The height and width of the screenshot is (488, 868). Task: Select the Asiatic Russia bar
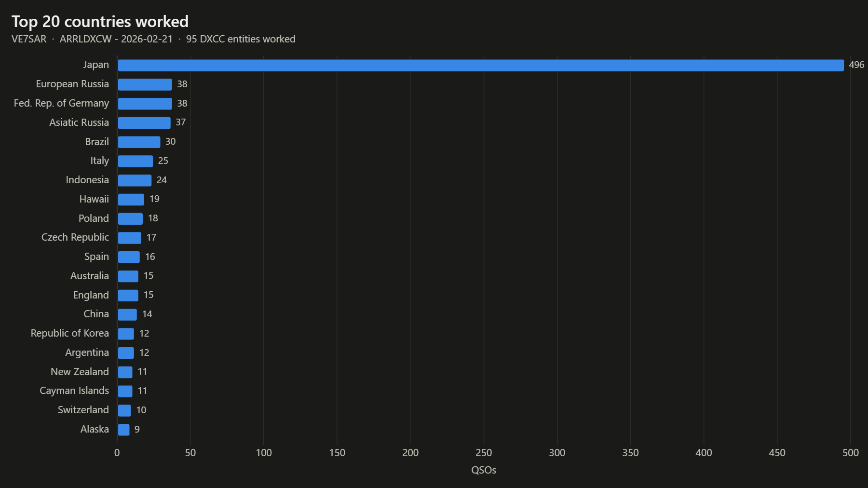click(x=144, y=122)
